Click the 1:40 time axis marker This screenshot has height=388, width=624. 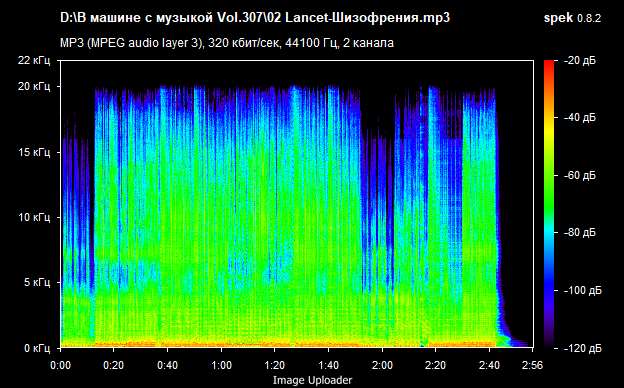tap(329, 365)
